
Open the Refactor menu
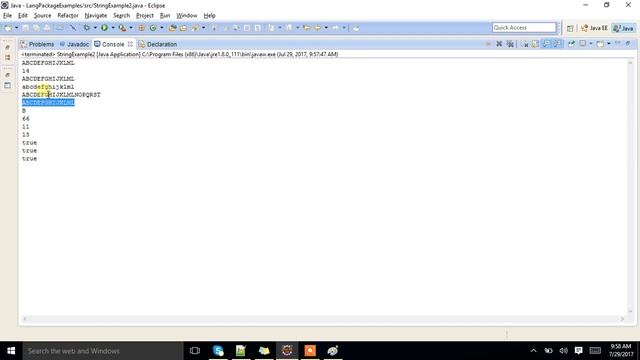click(x=68, y=16)
